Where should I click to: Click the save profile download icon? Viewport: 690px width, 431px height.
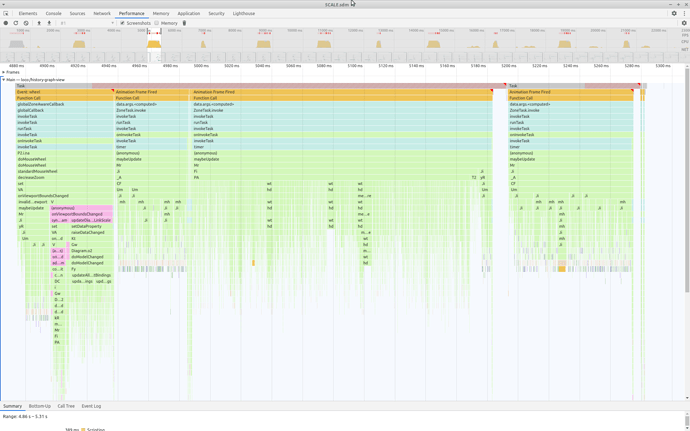point(49,23)
